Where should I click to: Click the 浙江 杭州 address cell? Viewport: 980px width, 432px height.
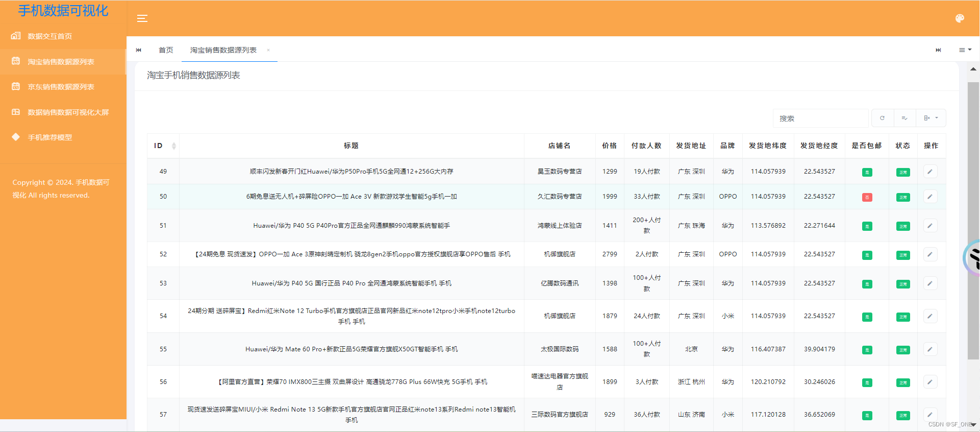pos(691,382)
